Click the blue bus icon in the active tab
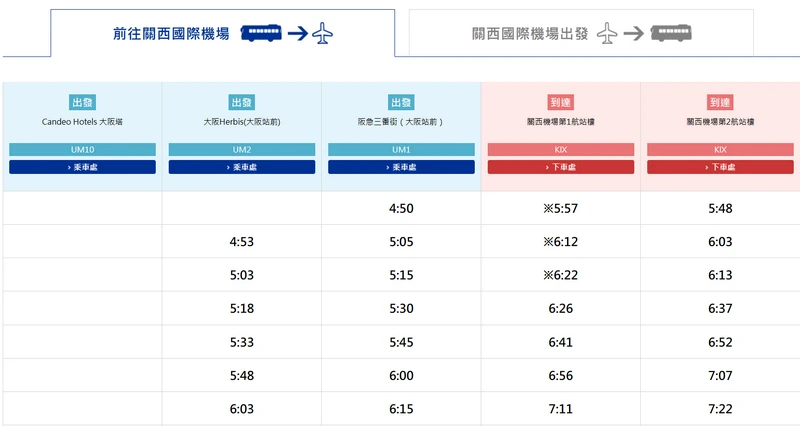Viewport: 800px width, 426px height. (261, 34)
